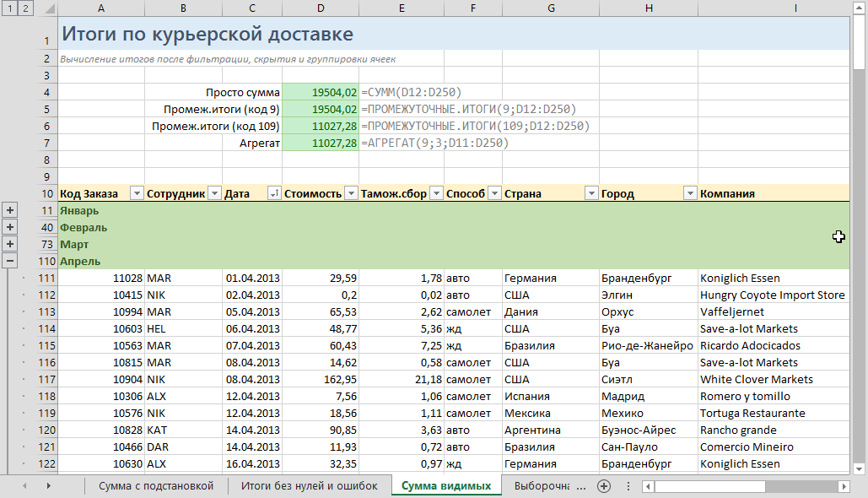Select the Tortuga Restaurante cell
The width and height of the screenshot is (868, 498).
(x=774, y=414)
